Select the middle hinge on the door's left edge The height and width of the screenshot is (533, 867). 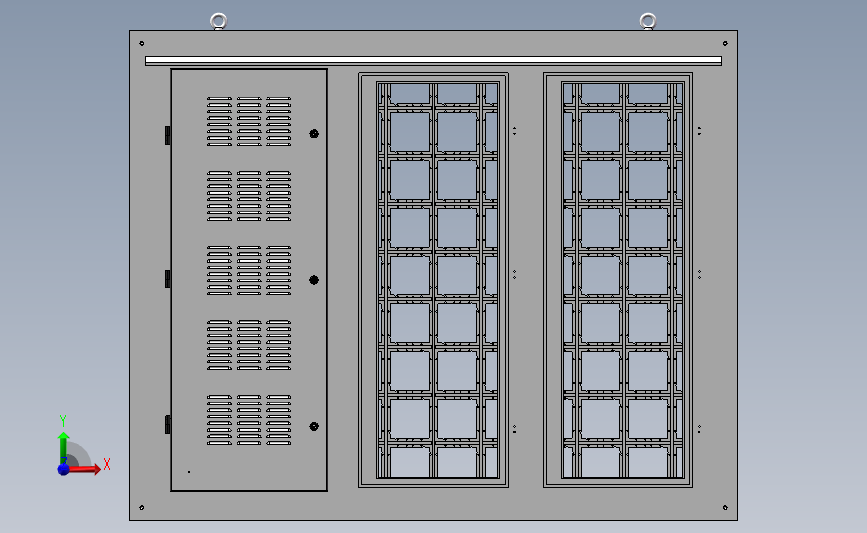(x=168, y=279)
